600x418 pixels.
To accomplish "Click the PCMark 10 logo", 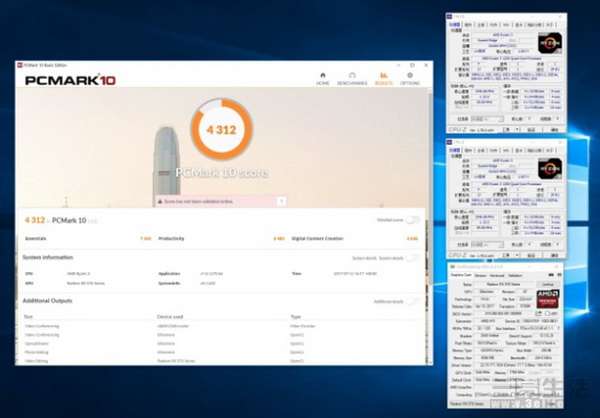I will click(x=70, y=80).
